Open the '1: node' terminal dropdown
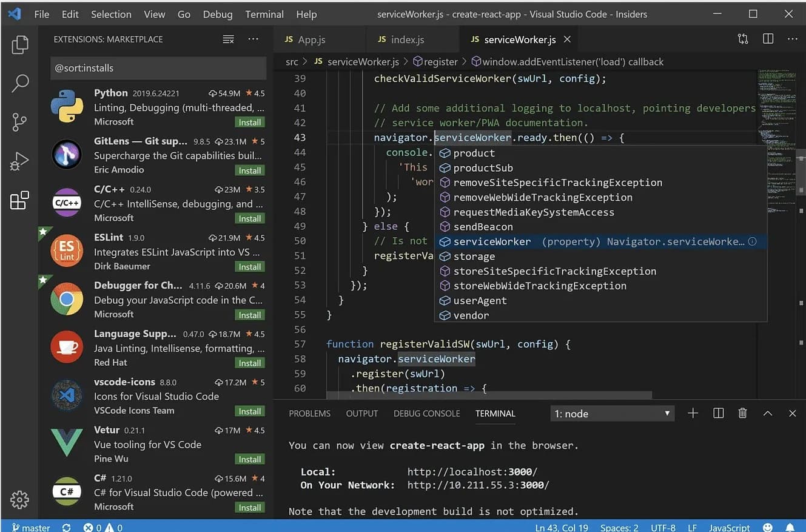806x532 pixels. (612, 414)
